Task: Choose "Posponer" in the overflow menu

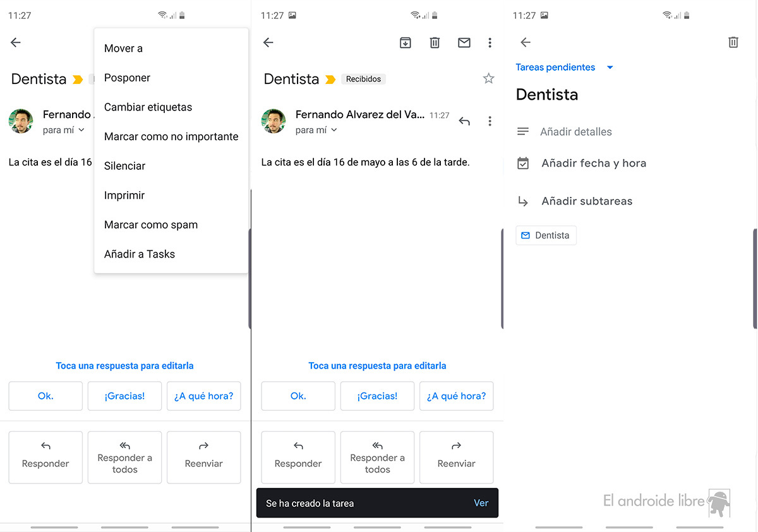Action: (127, 78)
